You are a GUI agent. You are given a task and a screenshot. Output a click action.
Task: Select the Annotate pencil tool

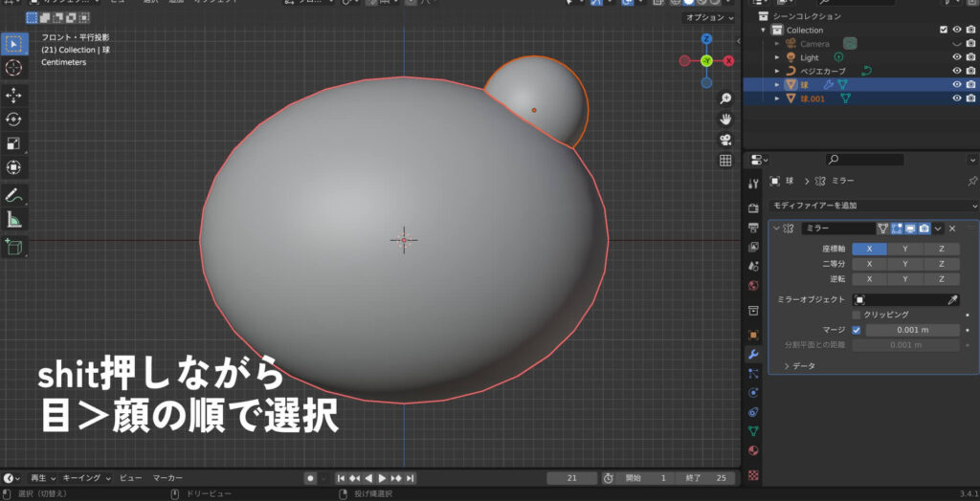(x=14, y=195)
